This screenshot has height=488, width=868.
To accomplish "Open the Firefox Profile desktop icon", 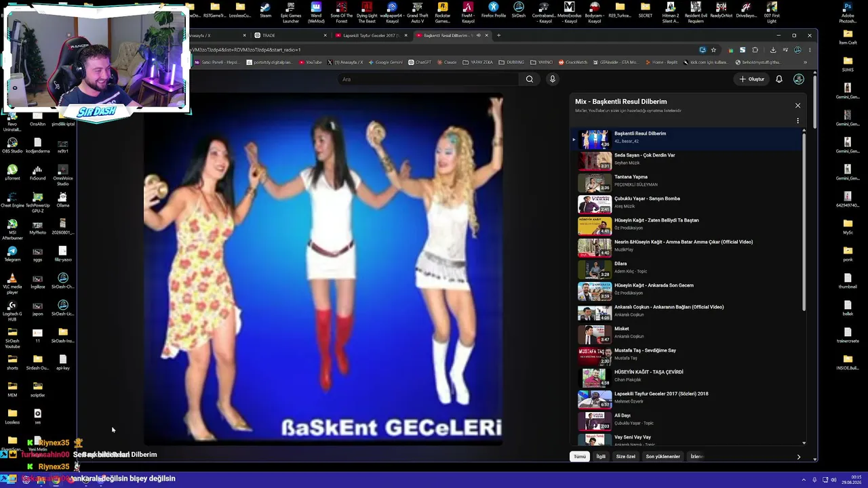I will (494, 10).
